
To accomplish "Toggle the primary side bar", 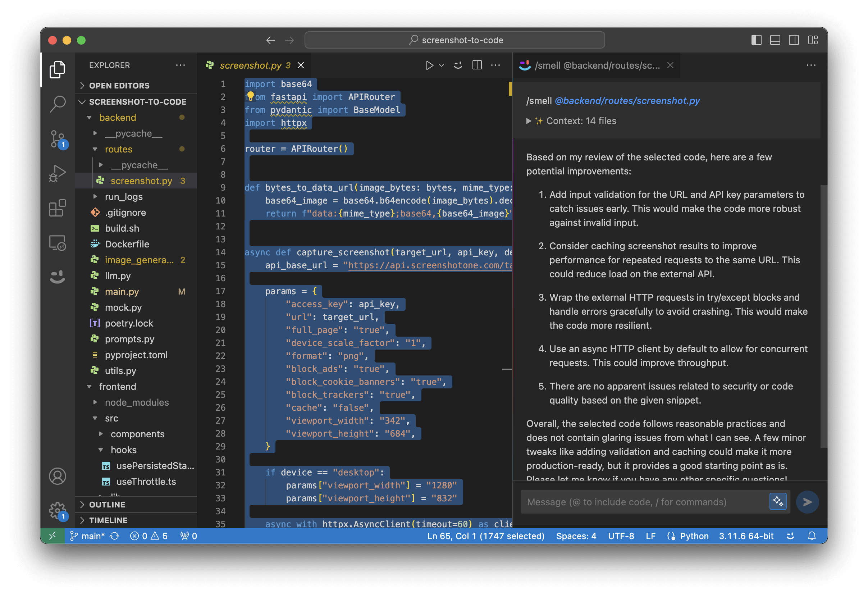I will pyautogui.click(x=757, y=40).
